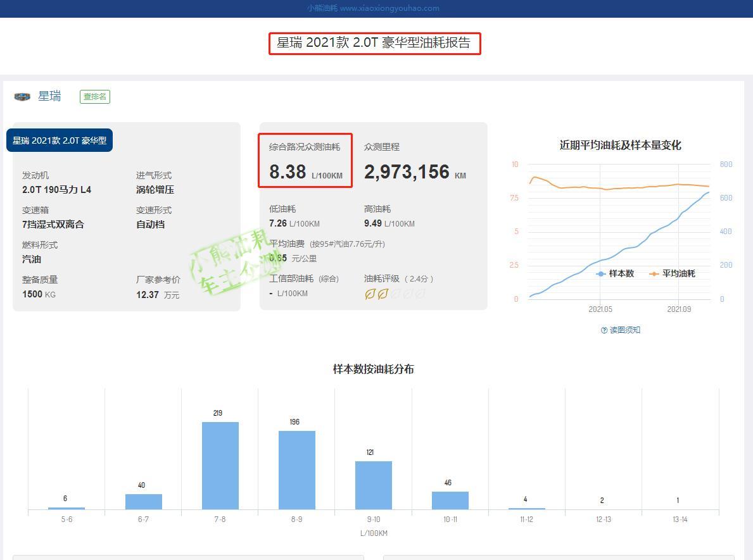Toggle the 平均油耗 legend series
This screenshot has height=560, width=753.
click(x=672, y=273)
